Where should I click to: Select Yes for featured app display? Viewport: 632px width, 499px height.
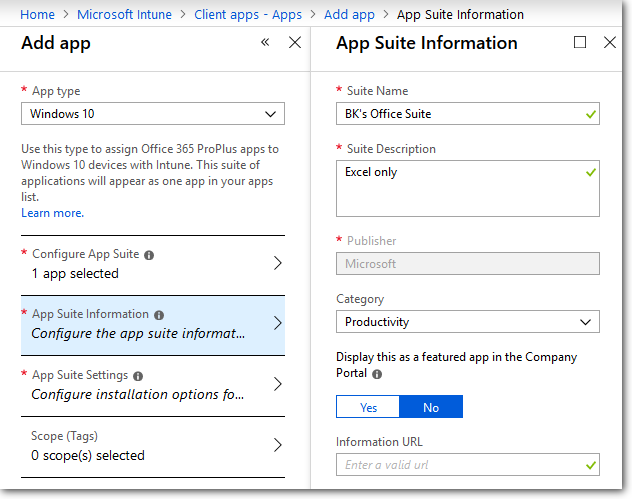tap(368, 407)
